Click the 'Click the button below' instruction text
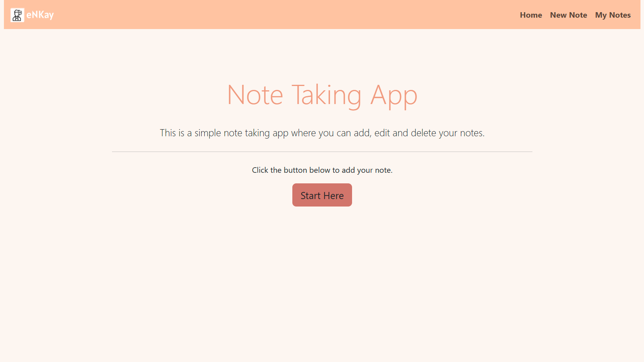This screenshot has height=362, width=644. tap(322, 170)
